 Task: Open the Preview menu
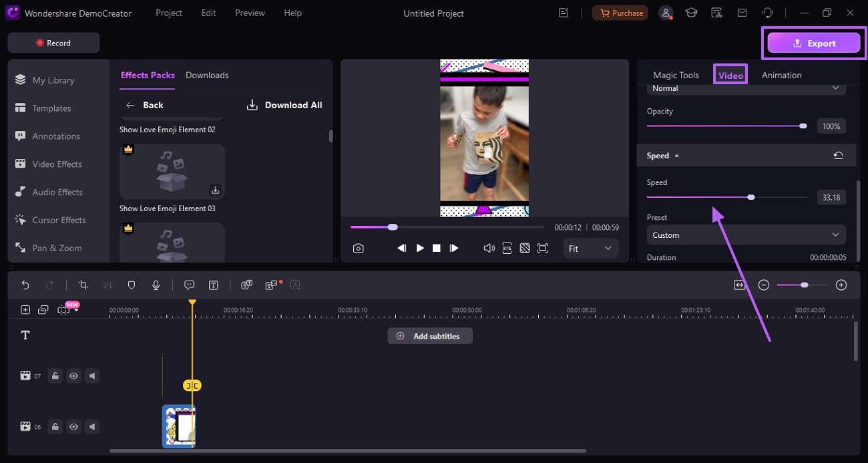click(x=250, y=13)
